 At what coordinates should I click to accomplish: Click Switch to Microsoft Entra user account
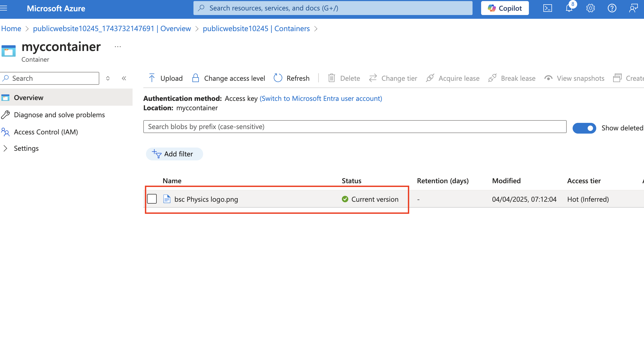point(321,98)
